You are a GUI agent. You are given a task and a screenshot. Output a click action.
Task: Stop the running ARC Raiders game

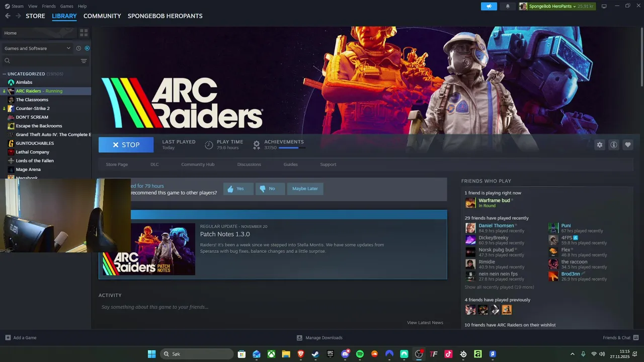point(126,145)
